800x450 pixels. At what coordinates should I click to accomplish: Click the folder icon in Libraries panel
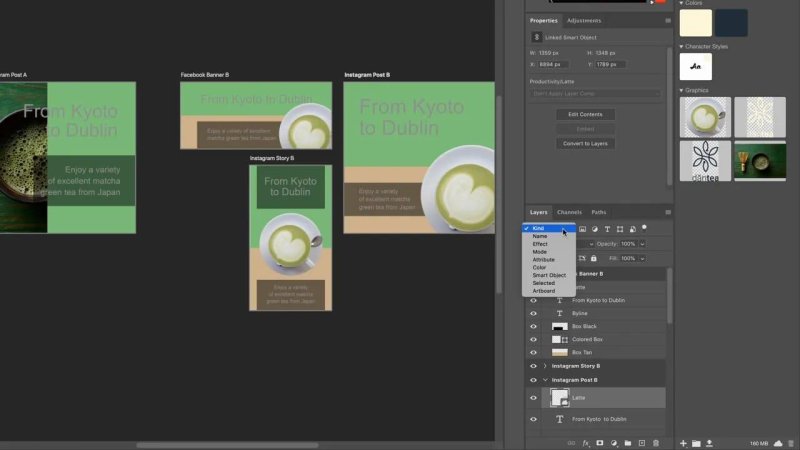tap(696, 443)
